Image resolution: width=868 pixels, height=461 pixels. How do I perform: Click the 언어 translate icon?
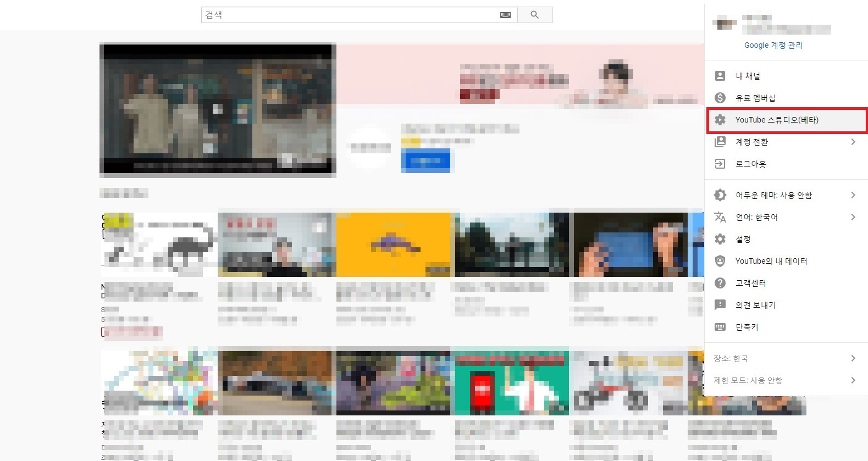click(x=720, y=217)
